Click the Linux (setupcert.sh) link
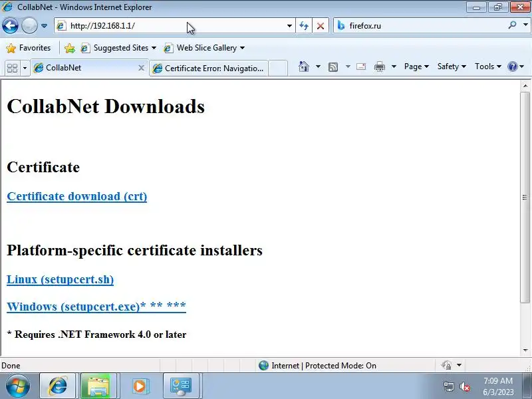 pos(60,279)
